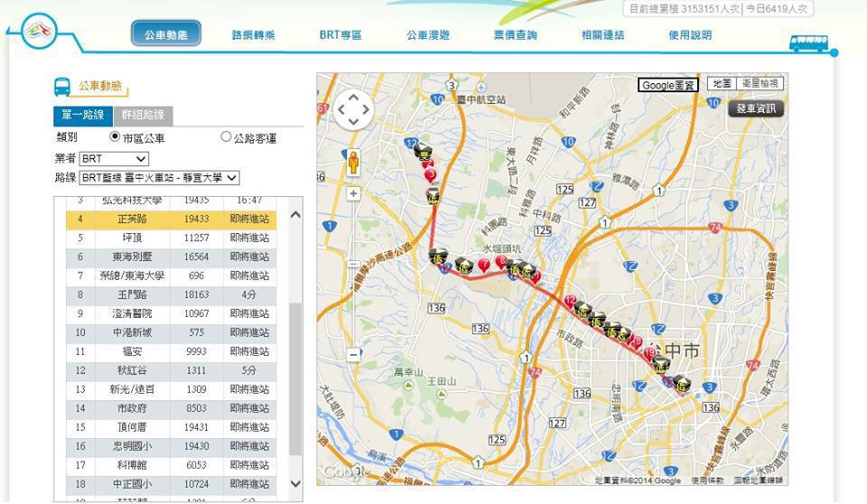
Task: Click the stop list scrollbar thumb
Action: (296, 379)
